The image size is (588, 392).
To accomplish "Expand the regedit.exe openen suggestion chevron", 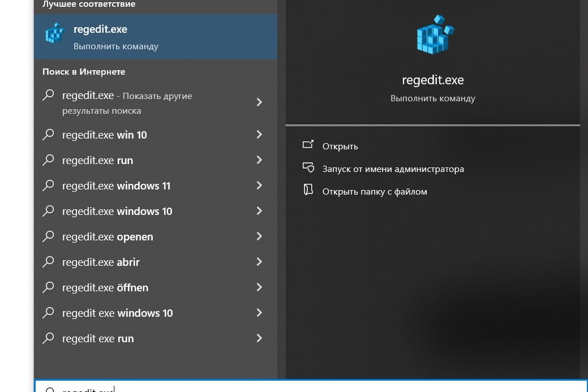I will (x=259, y=236).
